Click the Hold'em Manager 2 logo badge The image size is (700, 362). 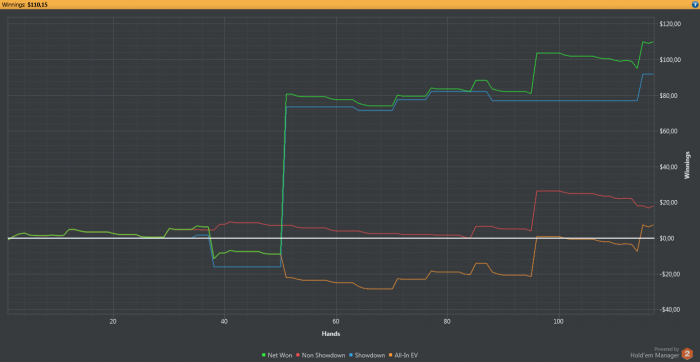coord(687,354)
